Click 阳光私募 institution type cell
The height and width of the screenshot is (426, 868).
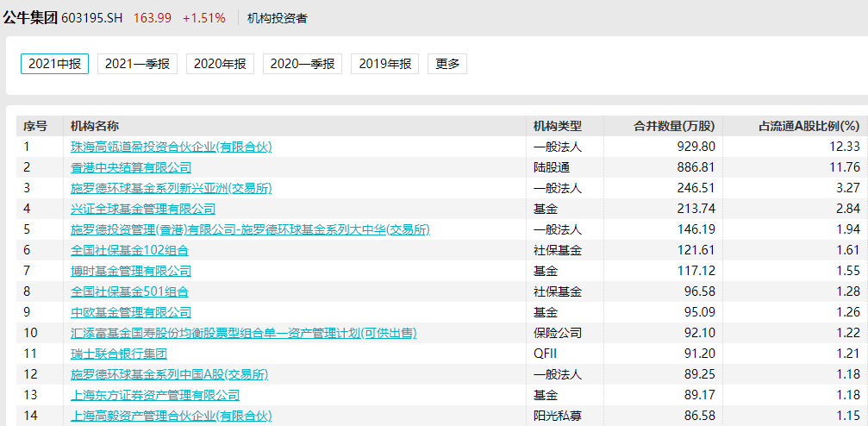[x=558, y=416]
